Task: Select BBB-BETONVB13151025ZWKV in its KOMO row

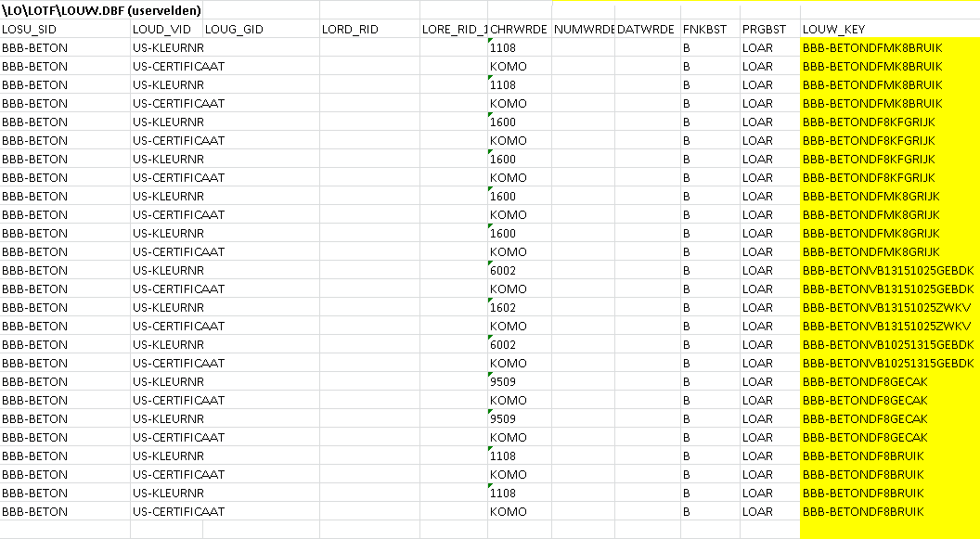Action: pyautogui.click(x=891, y=326)
